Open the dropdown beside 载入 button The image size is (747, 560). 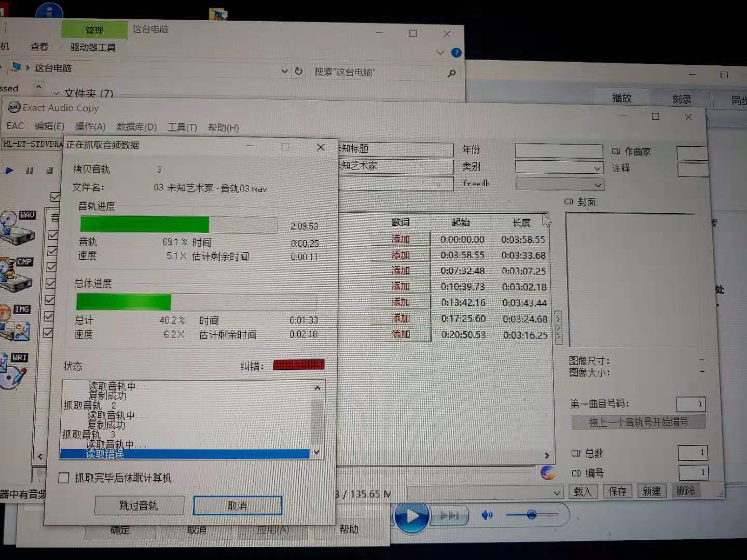(x=557, y=493)
